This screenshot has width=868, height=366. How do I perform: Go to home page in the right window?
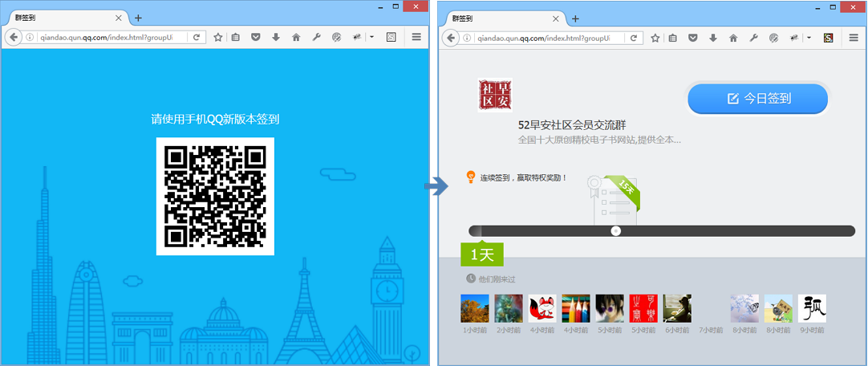(x=732, y=37)
